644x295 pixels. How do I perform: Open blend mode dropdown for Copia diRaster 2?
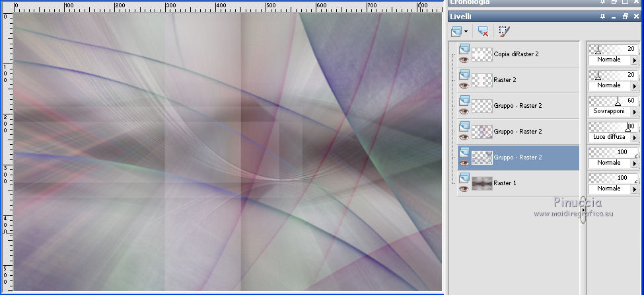[634, 60]
